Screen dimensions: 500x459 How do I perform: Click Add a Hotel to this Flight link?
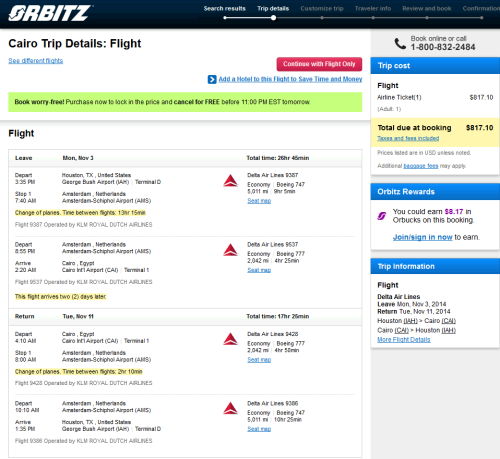[290, 79]
